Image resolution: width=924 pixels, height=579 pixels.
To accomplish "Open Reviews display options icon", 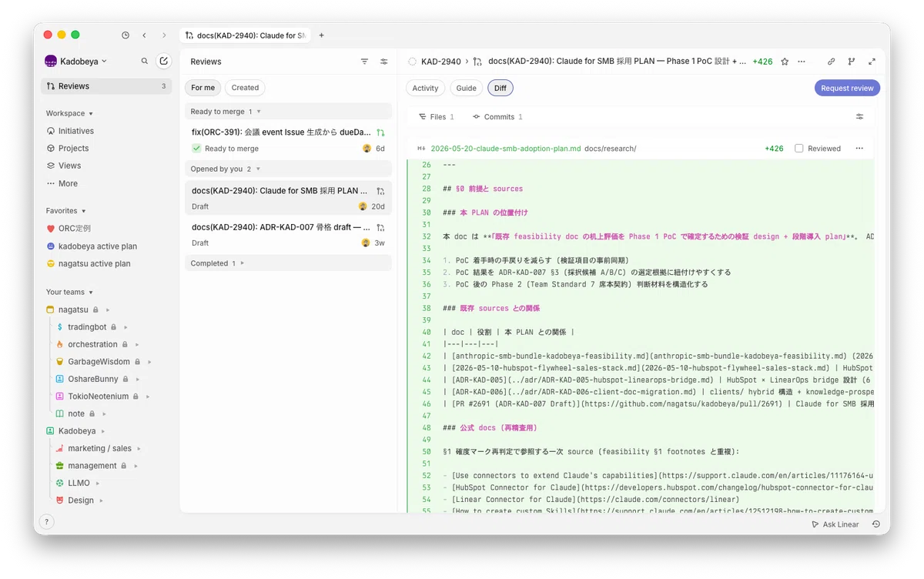I will point(383,62).
